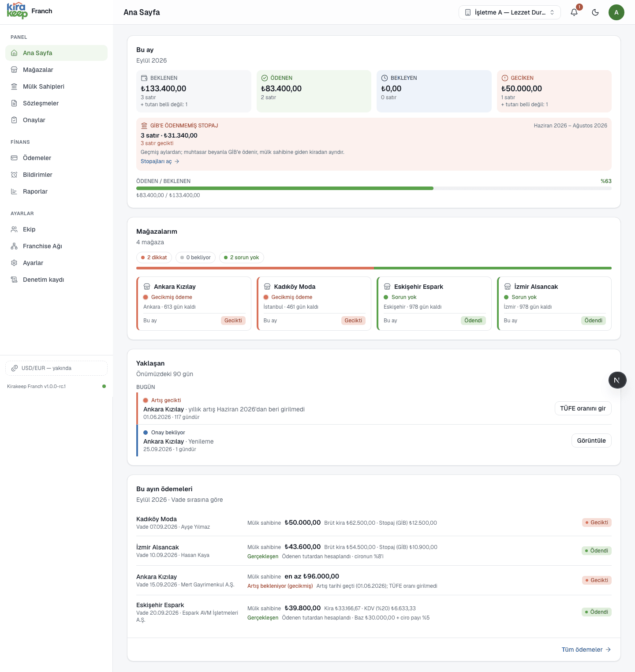Click the Raporlar chart icon
This screenshot has height=672, width=635.
coord(14,191)
